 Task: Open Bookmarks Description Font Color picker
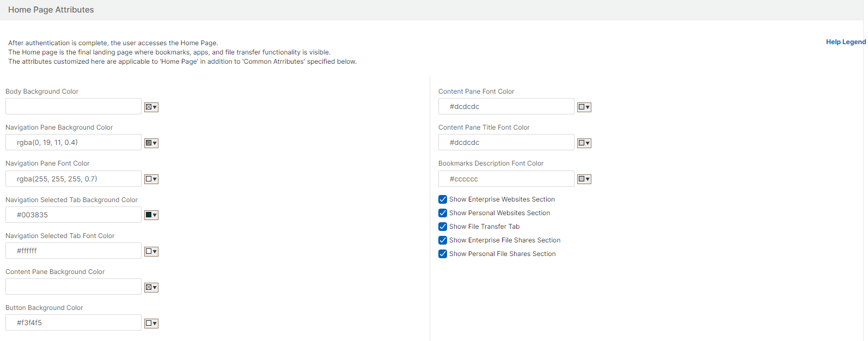tap(584, 179)
